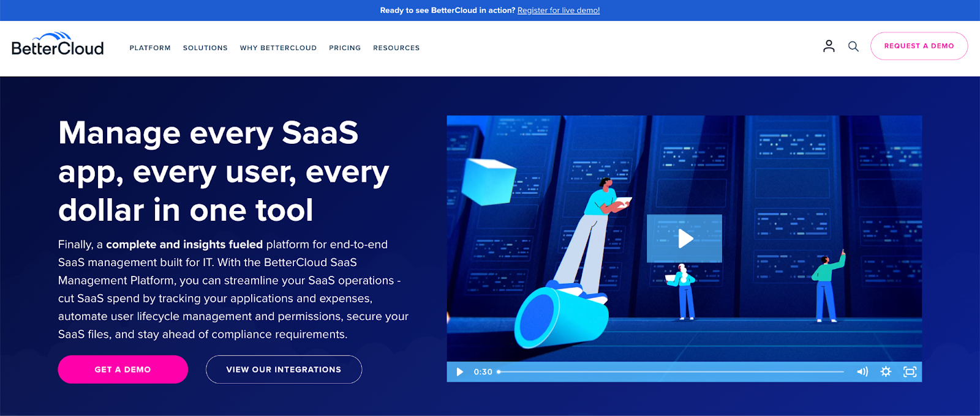Enter video fullscreen mode
Screen dimensions: 980x416
(x=910, y=372)
